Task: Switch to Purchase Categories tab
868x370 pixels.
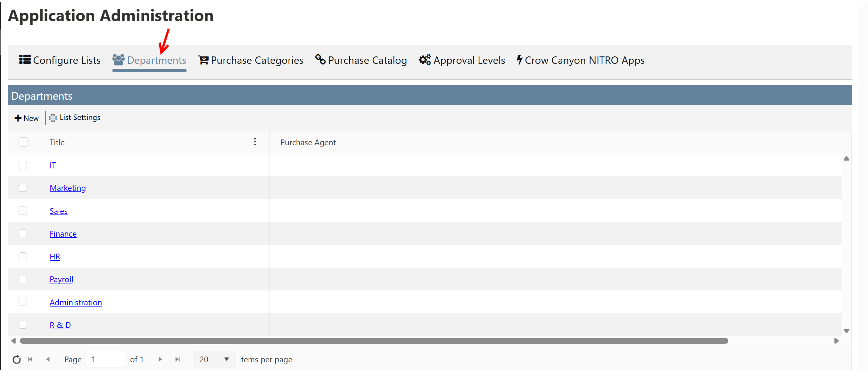Action: coord(251,60)
